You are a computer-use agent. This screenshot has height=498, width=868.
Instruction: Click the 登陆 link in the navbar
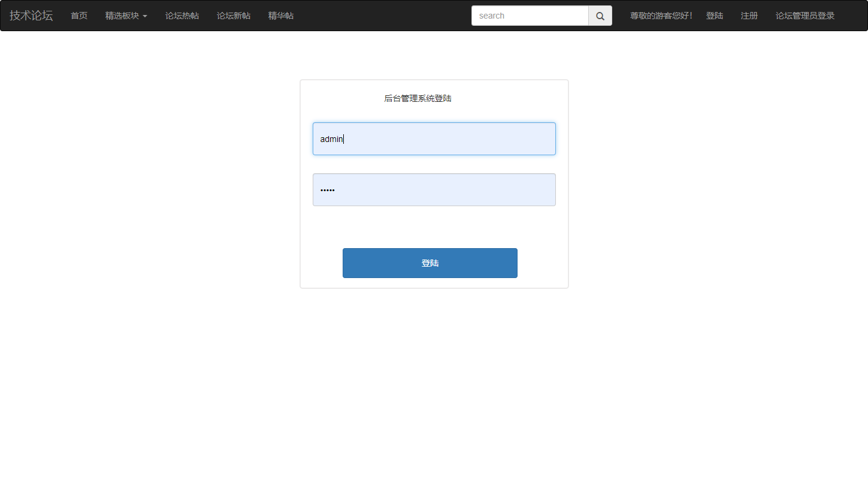click(x=715, y=16)
